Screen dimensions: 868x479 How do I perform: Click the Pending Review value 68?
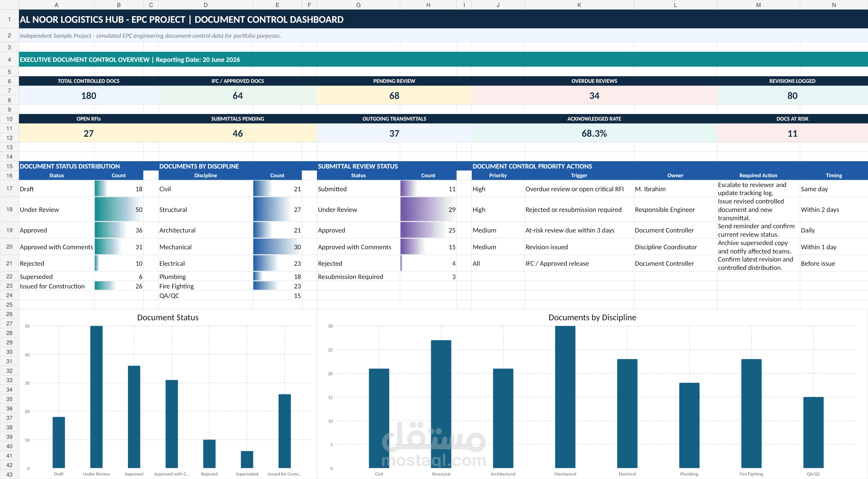(394, 95)
